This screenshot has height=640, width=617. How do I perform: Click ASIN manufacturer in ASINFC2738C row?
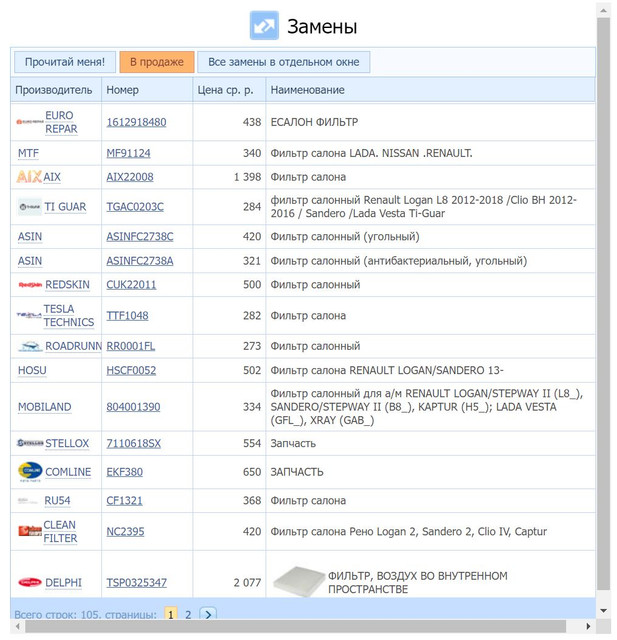pos(30,237)
